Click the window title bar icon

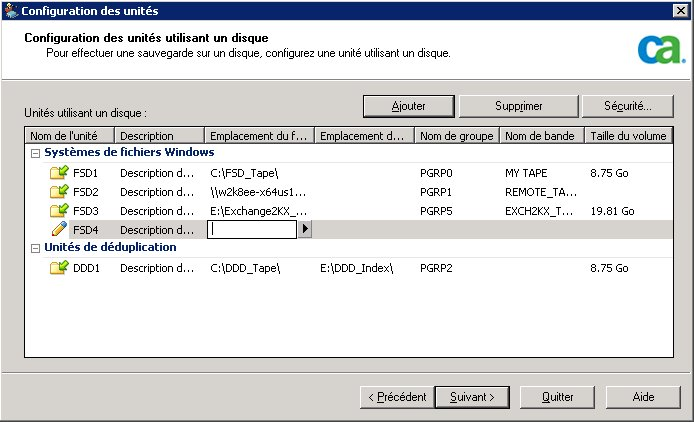[11, 10]
